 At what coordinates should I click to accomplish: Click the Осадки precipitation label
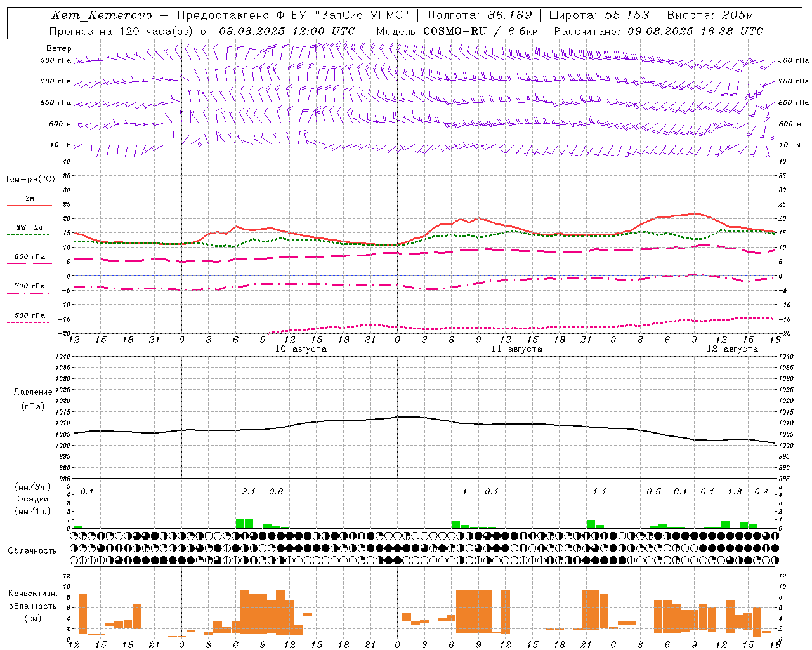[x=33, y=499]
